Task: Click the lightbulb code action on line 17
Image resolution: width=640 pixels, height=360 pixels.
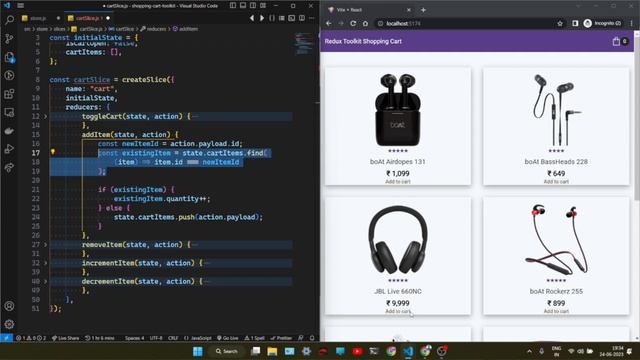Action: [53, 152]
